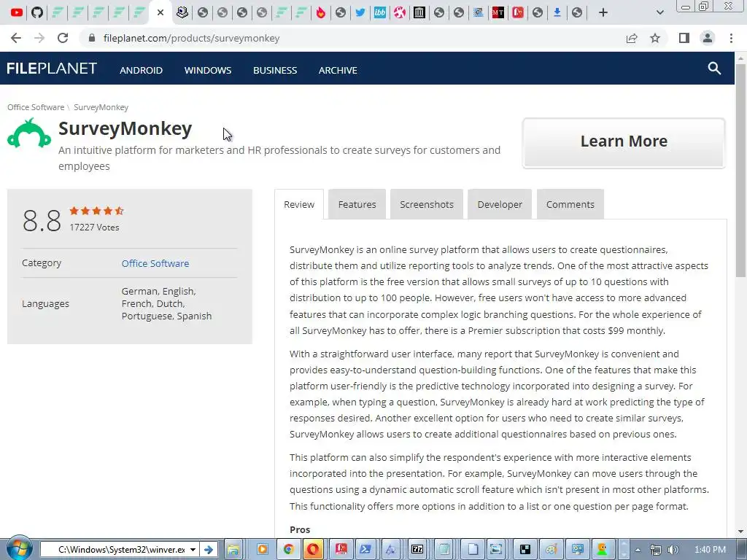Switch to the blue download-arrow browser tab

click(557, 12)
